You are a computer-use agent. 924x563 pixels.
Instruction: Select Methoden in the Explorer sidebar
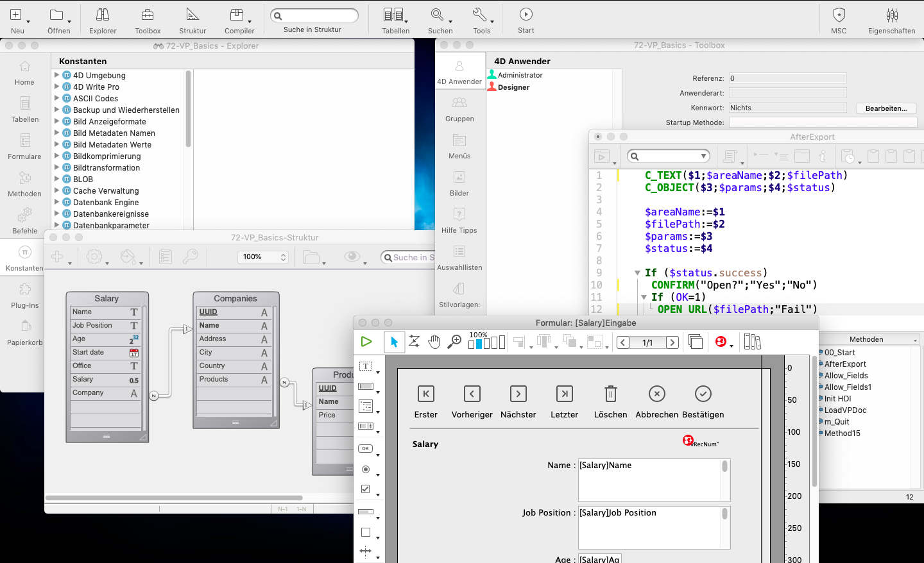tap(24, 185)
